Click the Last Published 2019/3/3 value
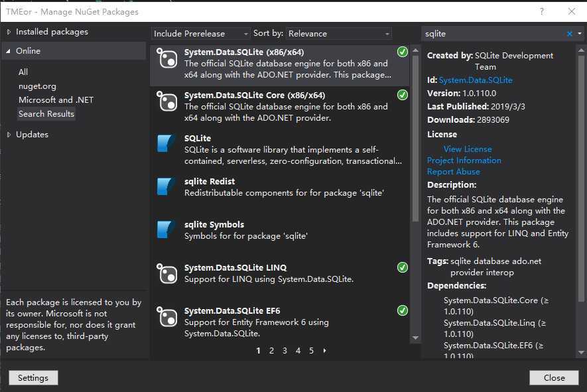Viewport: 587px width, 392px height. (508, 107)
